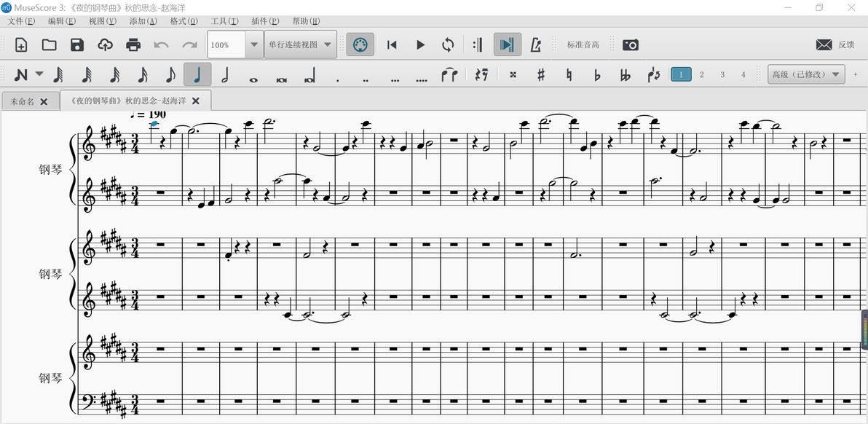The image size is (868, 424).
Task: Toggle the metronome
Action: click(x=536, y=45)
